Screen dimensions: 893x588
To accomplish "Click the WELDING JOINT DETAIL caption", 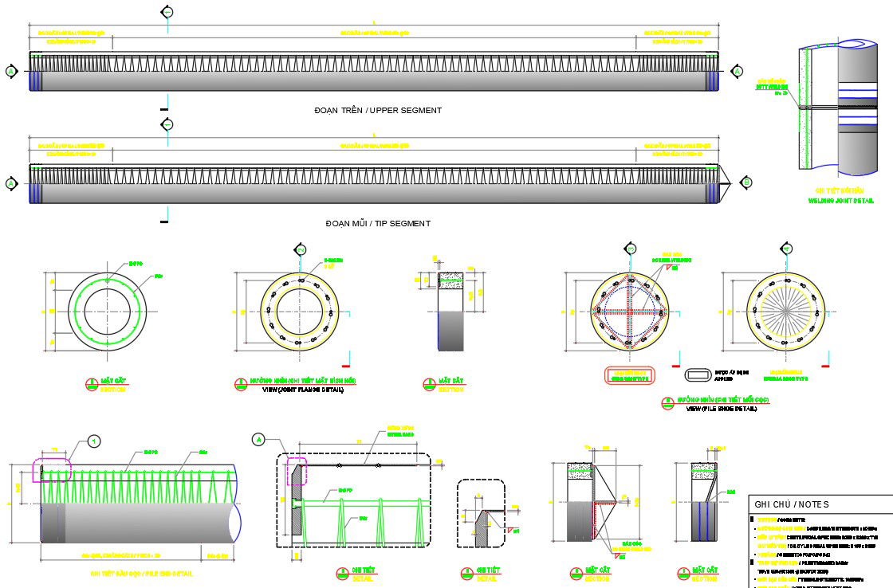I will (841, 202).
